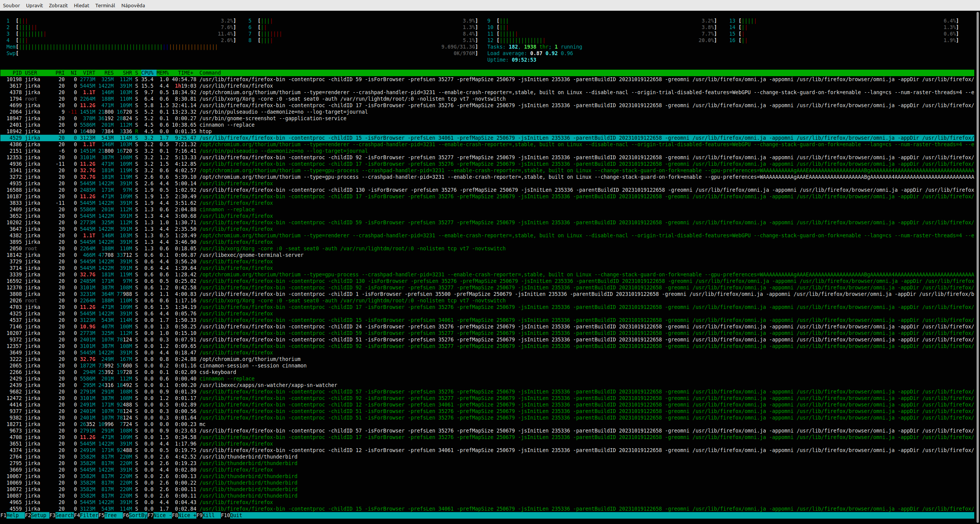Image resolution: width=980 pixels, height=524 pixels.
Task: Open the Upravit menu
Action: click(x=34, y=5)
